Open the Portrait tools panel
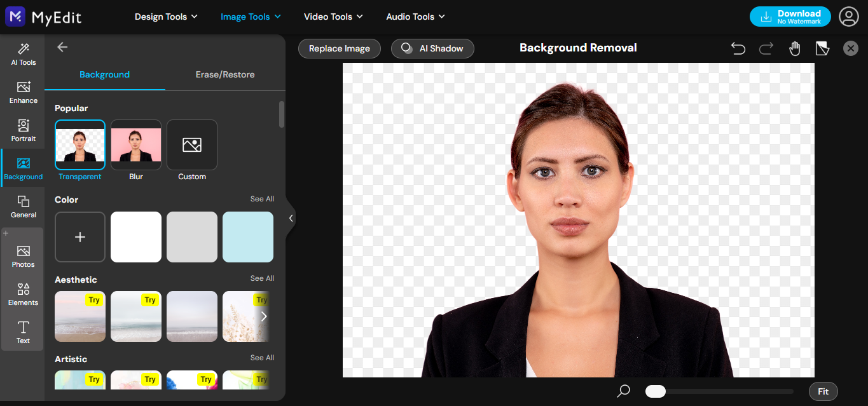 tap(23, 131)
